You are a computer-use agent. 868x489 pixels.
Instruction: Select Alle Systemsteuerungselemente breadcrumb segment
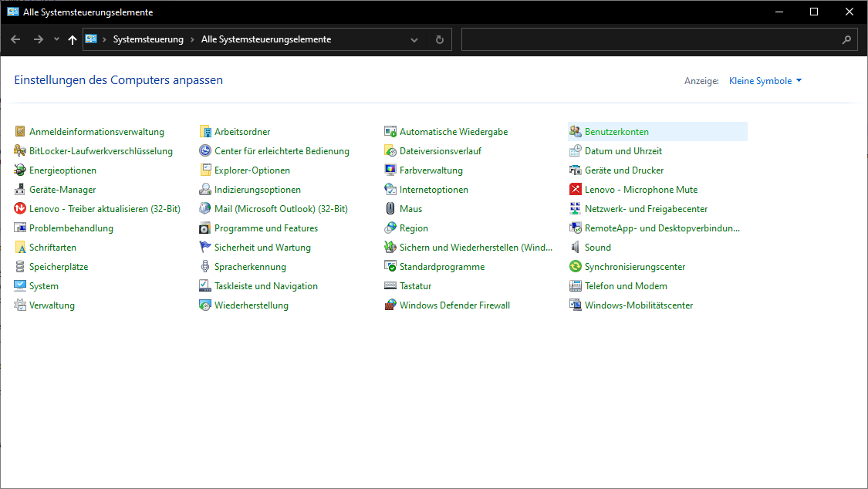(265, 39)
